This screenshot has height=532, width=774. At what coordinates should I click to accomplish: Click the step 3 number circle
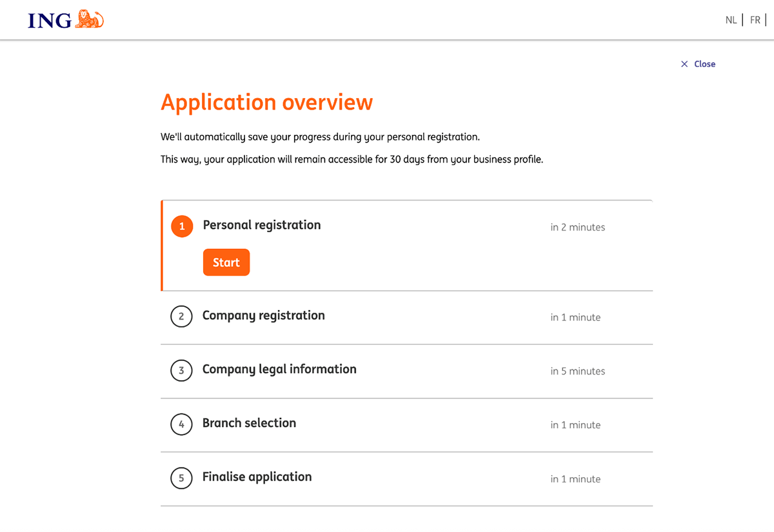tap(181, 371)
